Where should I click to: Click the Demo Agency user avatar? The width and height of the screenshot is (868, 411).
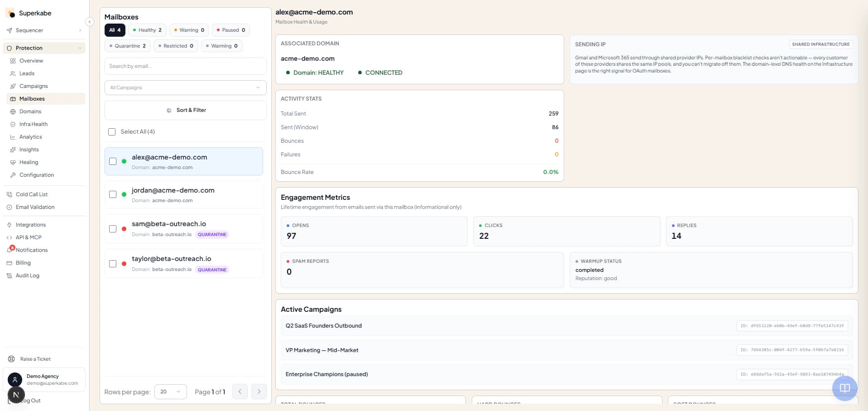point(15,380)
